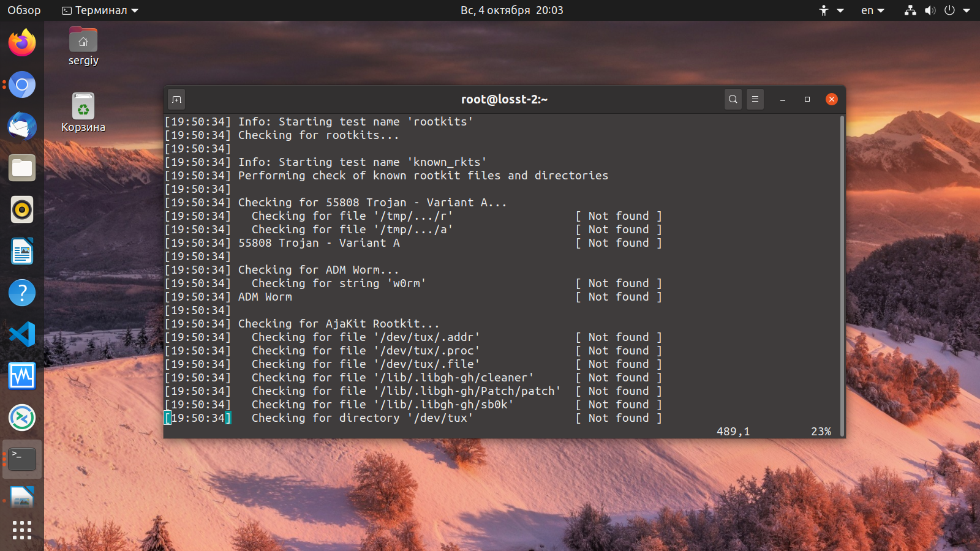This screenshot has width=980, height=551.
Task: Click the "55808 Trojan - Variant A" result line
Action: [x=413, y=243]
